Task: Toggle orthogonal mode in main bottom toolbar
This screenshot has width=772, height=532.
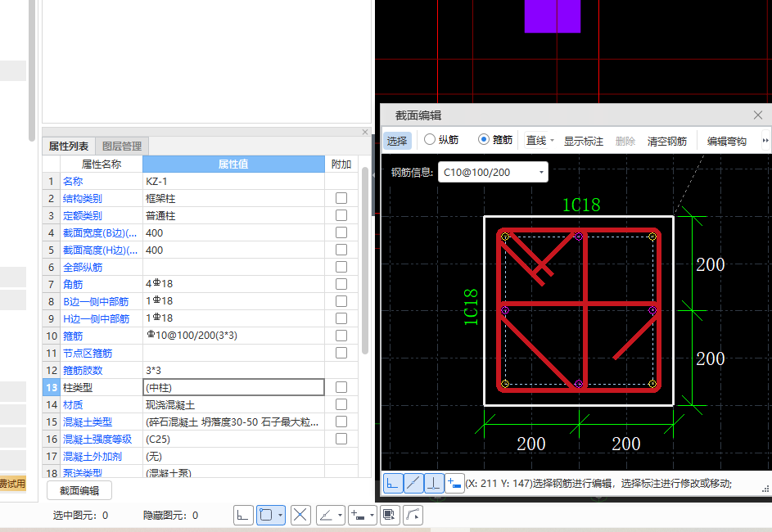Action: 243,516
